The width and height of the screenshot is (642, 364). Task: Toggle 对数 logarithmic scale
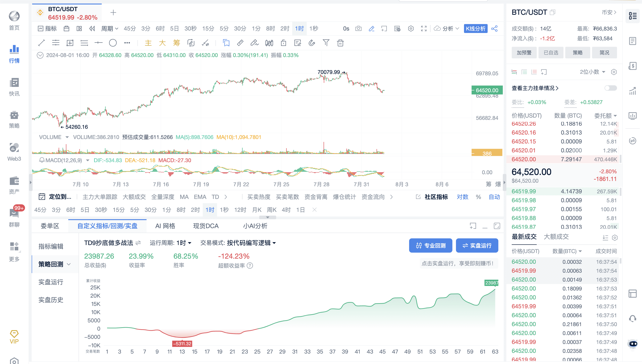click(462, 197)
